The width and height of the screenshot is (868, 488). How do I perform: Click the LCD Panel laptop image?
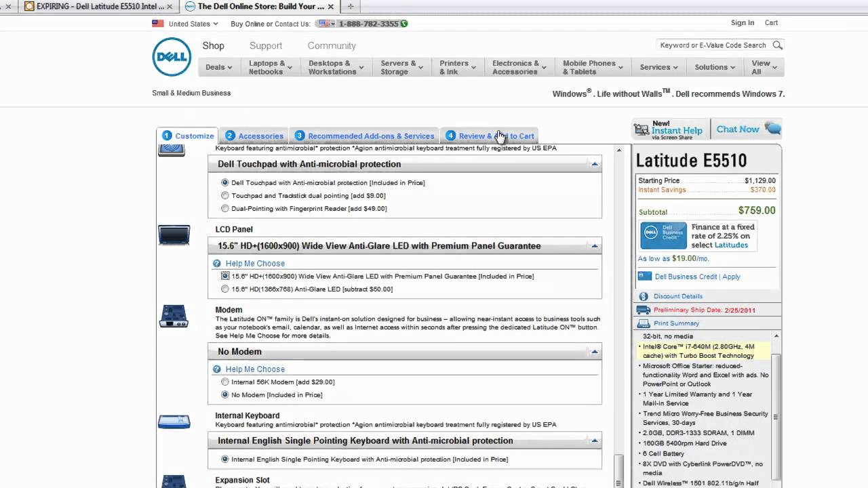click(174, 235)
